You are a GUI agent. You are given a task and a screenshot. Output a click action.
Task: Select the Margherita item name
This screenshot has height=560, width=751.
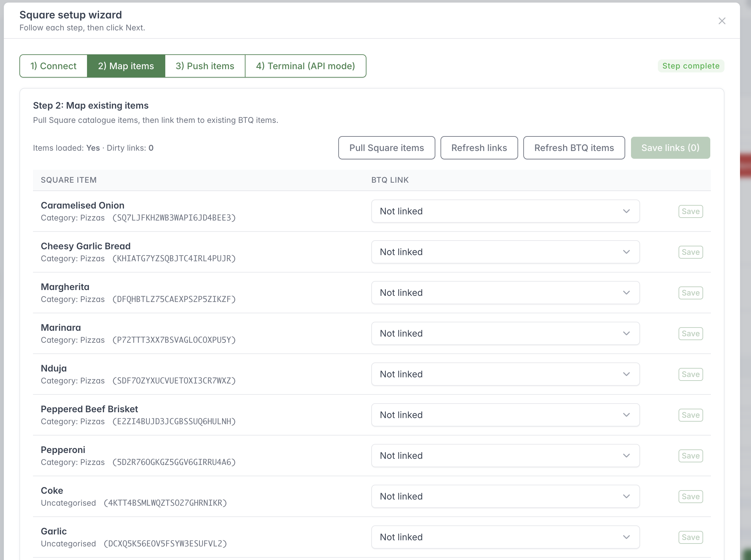coord(65,287)
